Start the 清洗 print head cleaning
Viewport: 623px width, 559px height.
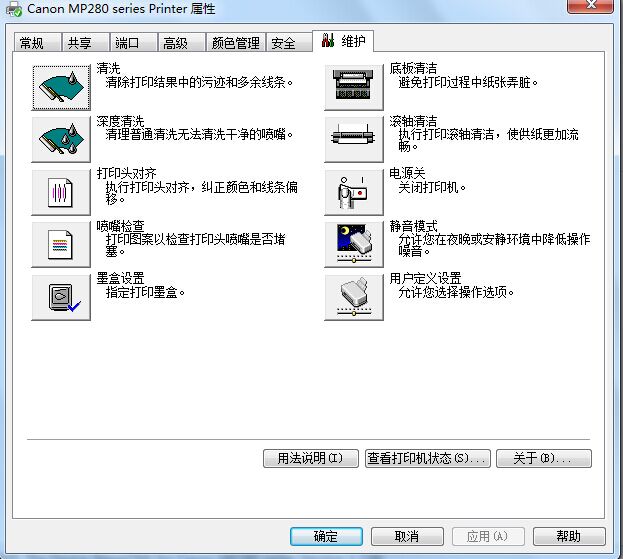[61, 87]
